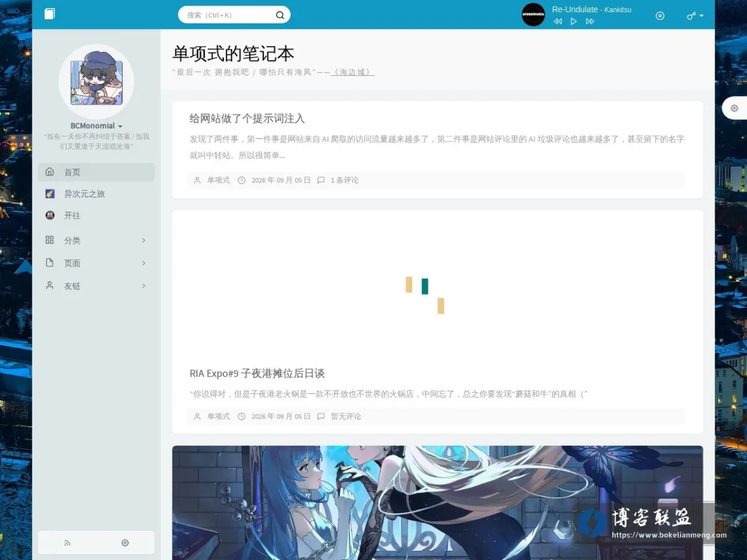Click the anime illustration post cover image
The image size is (747, 560).
click(438, 503)
